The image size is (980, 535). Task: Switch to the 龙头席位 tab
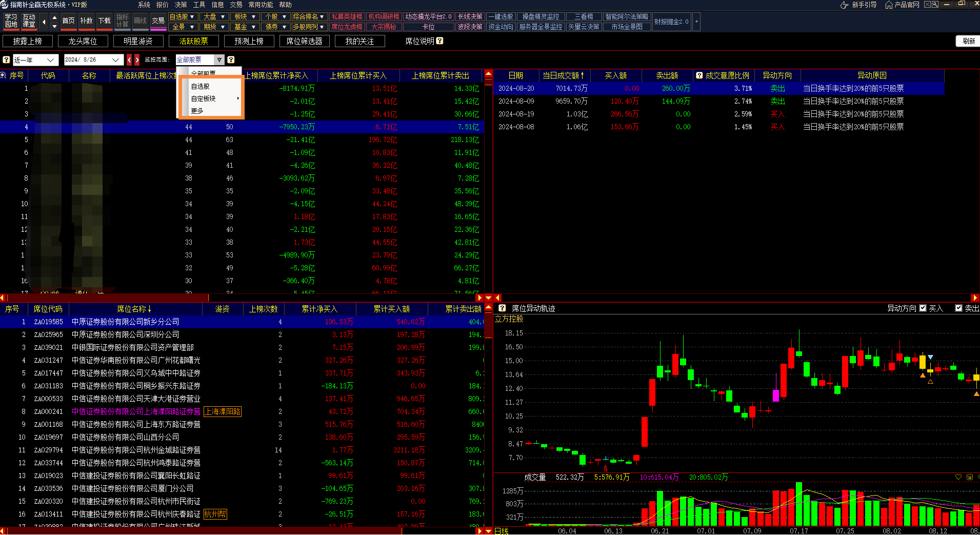(83, 41)
